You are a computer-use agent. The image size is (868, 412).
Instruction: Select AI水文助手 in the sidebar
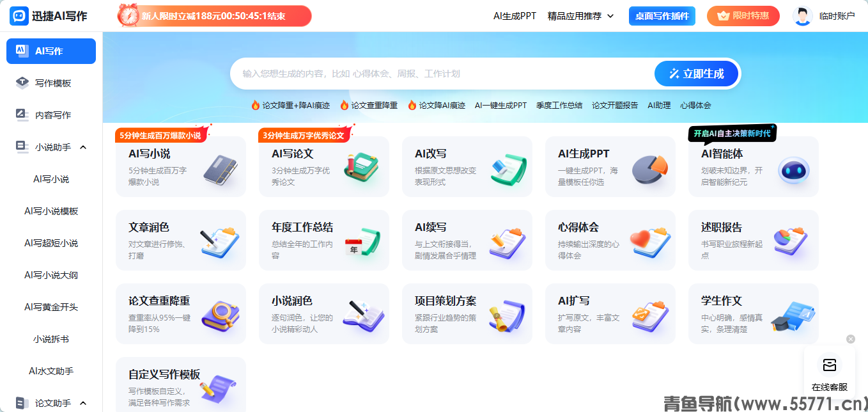pos(51,371)
